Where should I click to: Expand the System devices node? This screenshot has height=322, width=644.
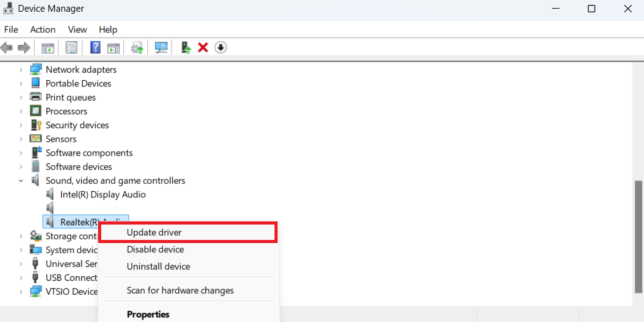[x=21, y=250]
